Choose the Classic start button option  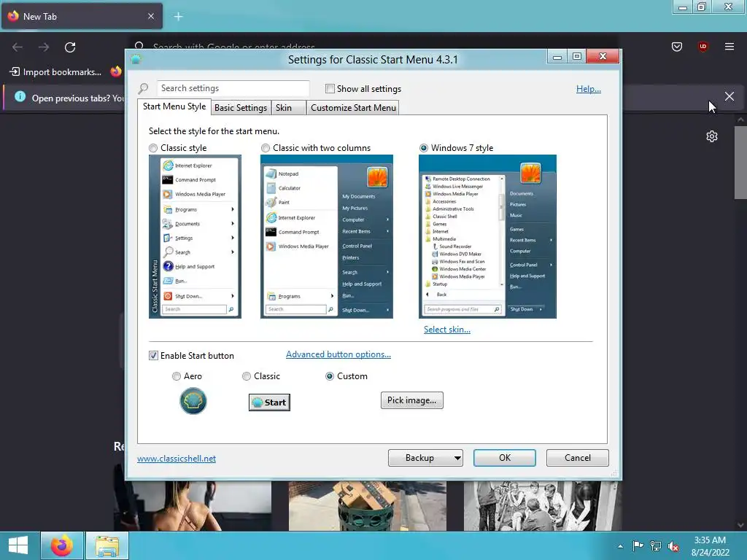(x=247, y=376)
